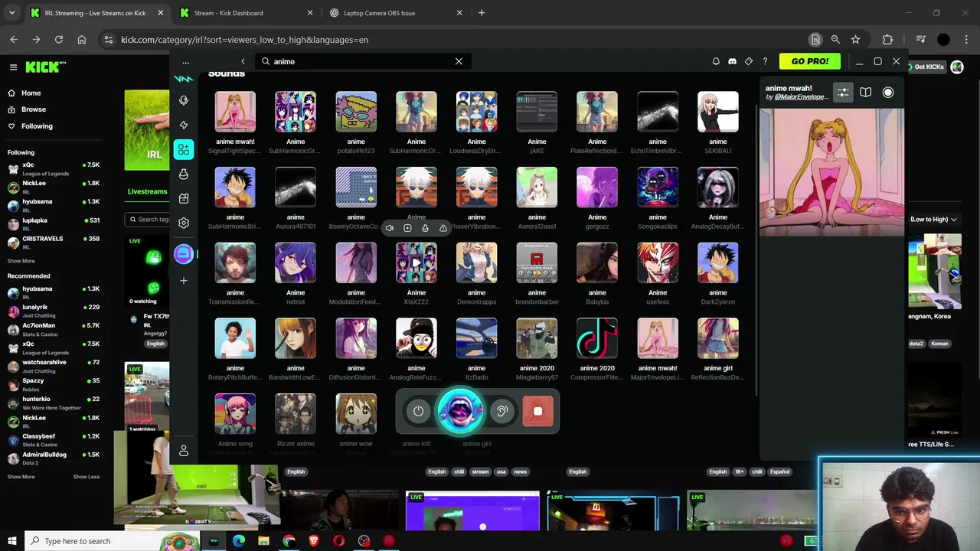The width and height of the screenshot is (980, 551).
Task: Reload the Kick page
Action: 58,40
